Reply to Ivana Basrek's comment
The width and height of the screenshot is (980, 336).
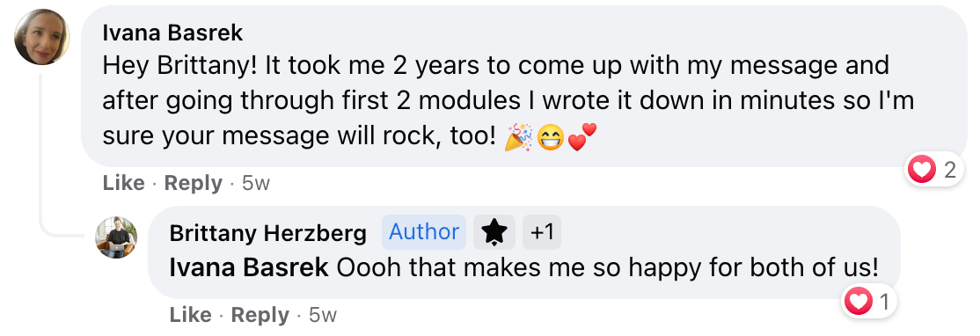(194, 184)
